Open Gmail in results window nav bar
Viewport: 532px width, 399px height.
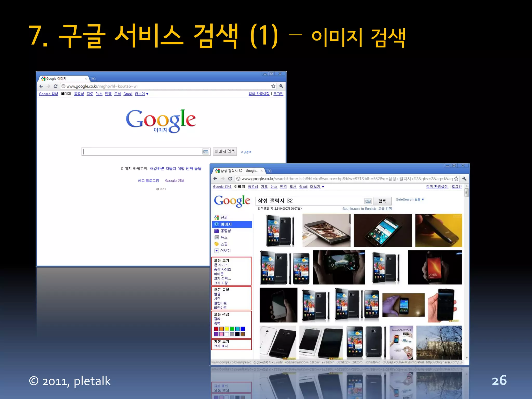(x=303, y=187)
